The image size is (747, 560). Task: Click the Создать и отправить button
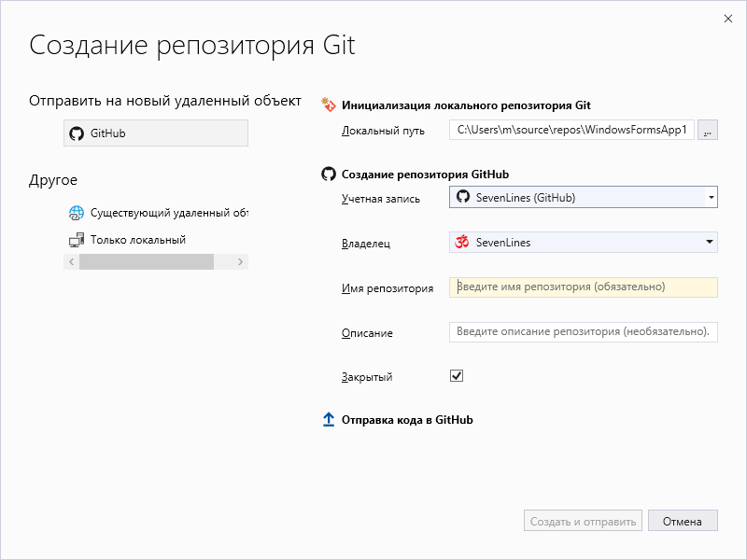pyautogui.click(x=583, y=521)
